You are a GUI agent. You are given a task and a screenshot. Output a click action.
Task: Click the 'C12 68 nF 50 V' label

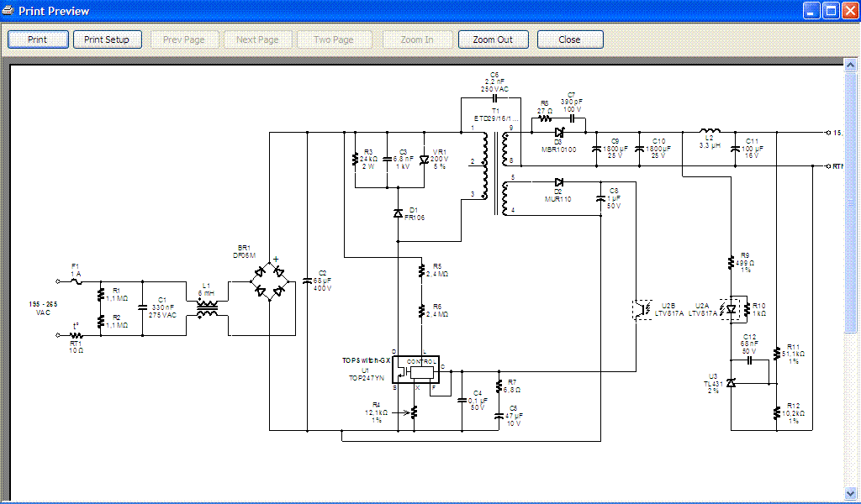[x=749, y=344]
